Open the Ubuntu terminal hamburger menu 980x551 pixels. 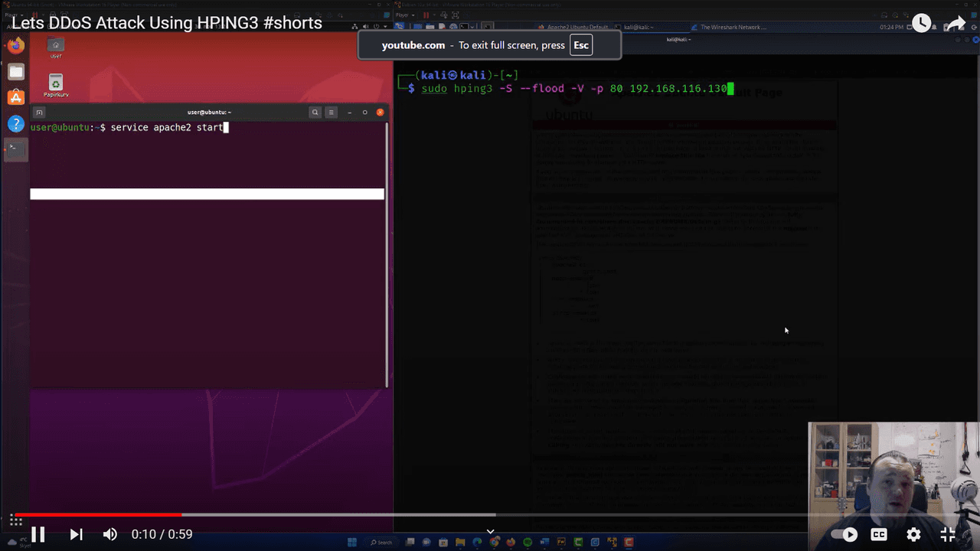coord(332,112)
